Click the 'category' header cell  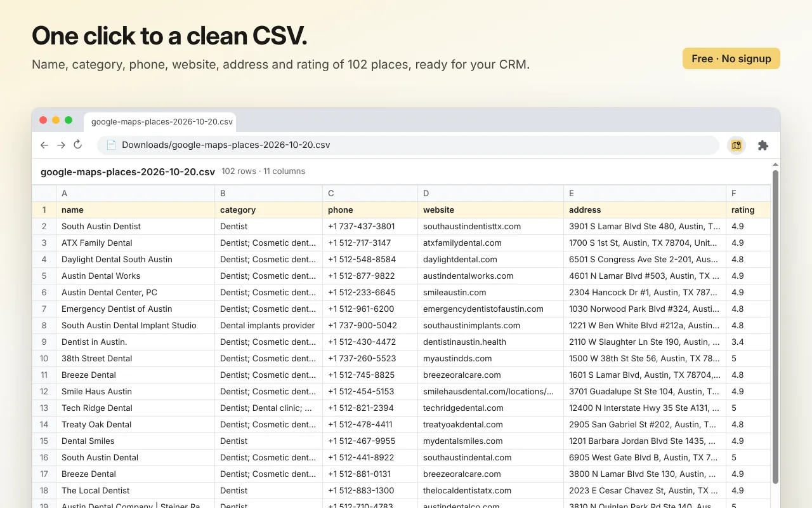(269, 210)
